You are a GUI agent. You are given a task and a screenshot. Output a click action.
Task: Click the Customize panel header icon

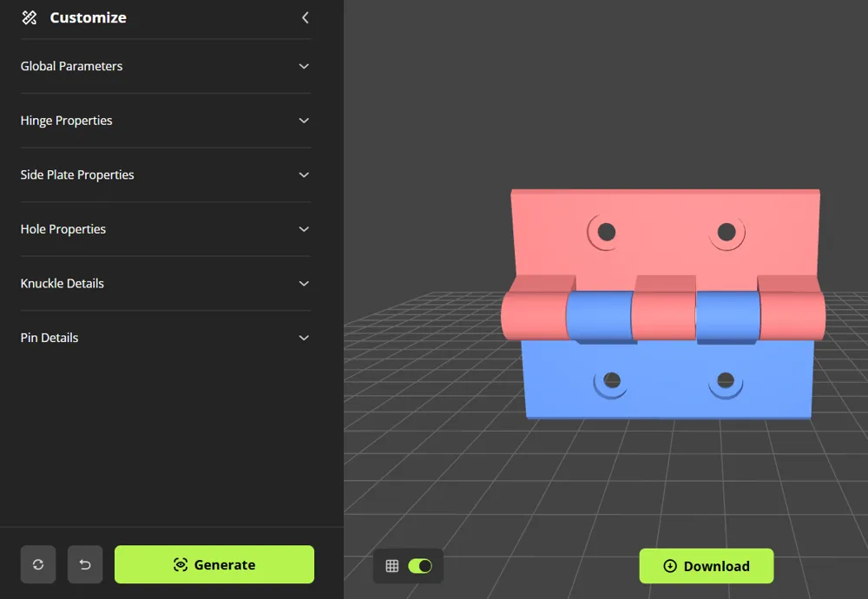click(29, 17)
